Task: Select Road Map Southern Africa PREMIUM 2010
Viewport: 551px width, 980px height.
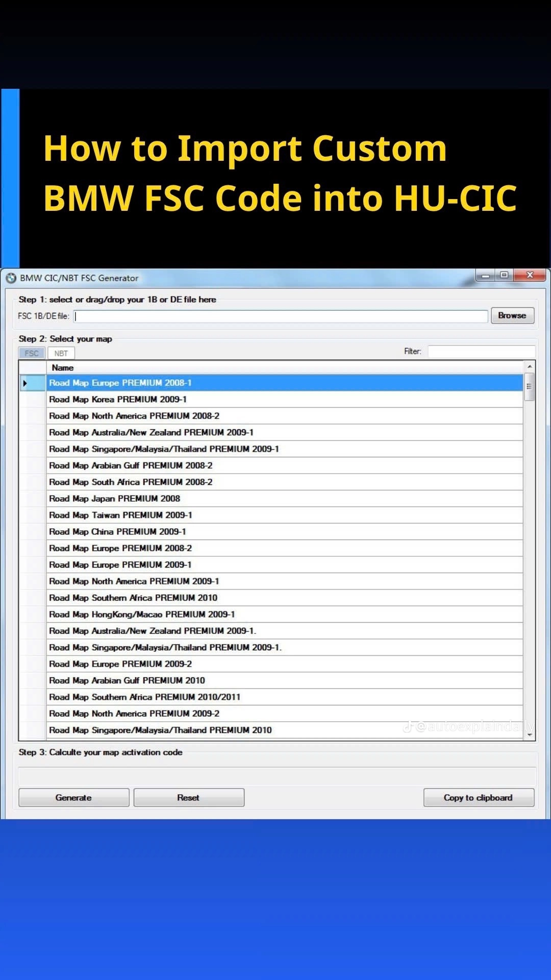Action: tap(285, 598)
